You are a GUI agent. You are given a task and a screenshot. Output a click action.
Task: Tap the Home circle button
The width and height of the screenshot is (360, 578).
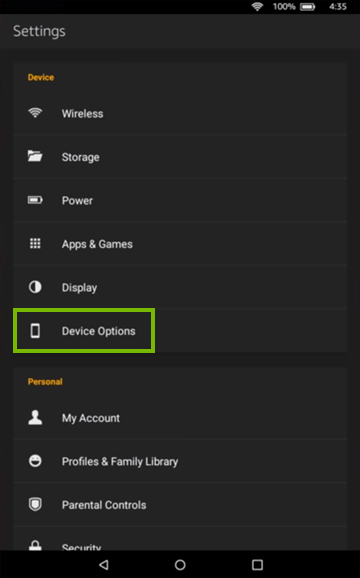tap(180, 564)
